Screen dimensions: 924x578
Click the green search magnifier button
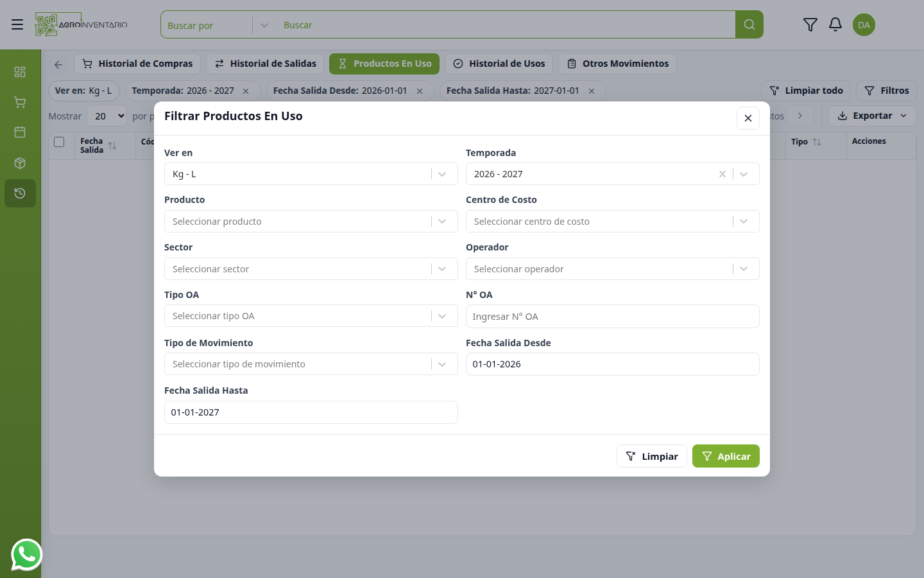pyautogui.click(x=749, y=24)
